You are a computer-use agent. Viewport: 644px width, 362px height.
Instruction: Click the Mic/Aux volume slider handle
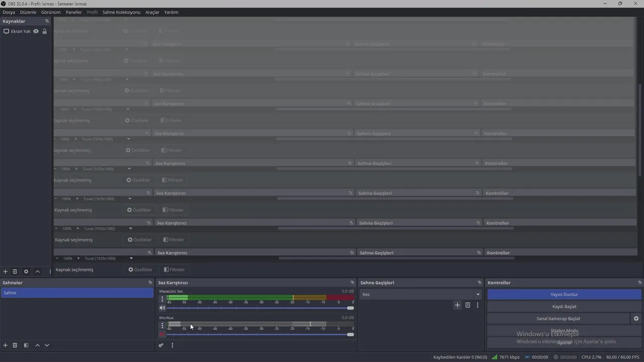tap(350, 334)
